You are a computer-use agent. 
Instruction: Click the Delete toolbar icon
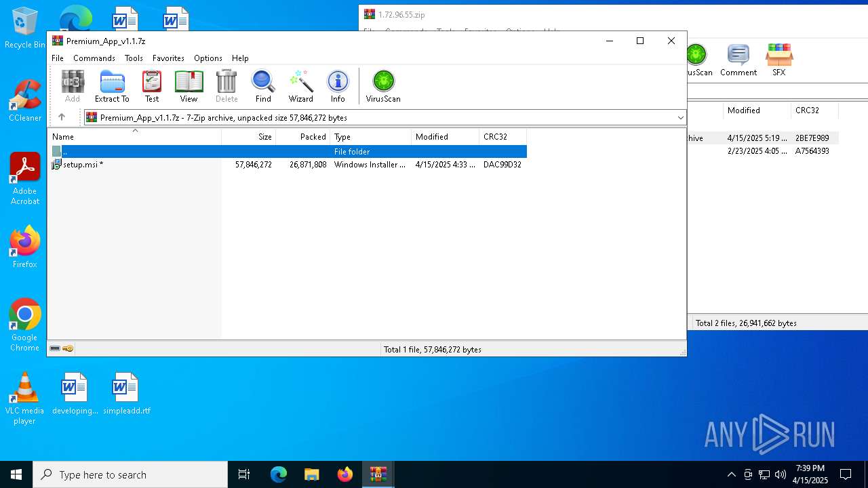point(226,86)
